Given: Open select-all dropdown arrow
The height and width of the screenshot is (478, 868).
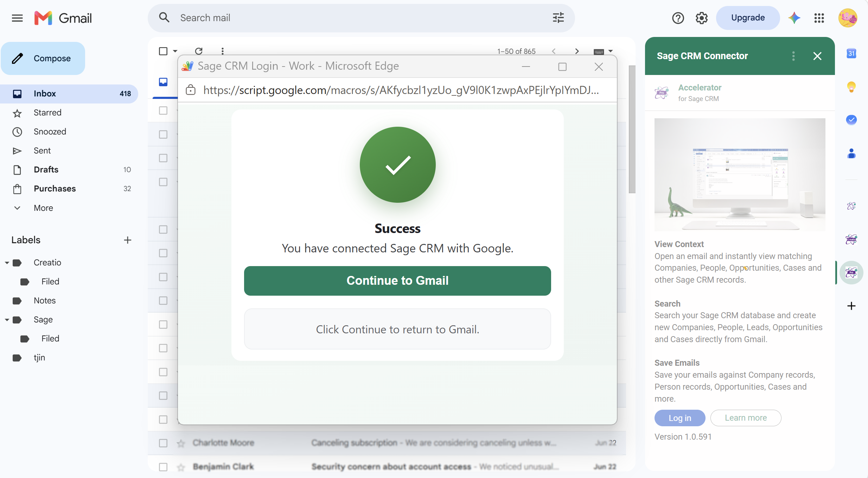Looking at the screenshot, I should (x=175, y=51).
